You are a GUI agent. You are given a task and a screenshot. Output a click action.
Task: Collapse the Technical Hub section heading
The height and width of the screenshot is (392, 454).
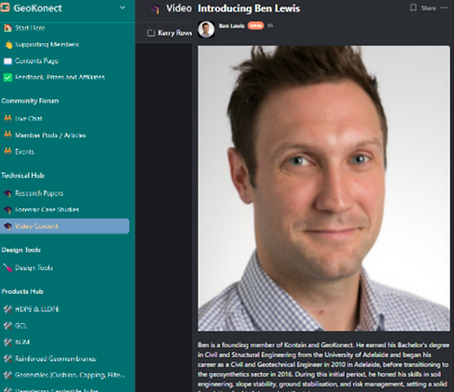pos(23,175)
